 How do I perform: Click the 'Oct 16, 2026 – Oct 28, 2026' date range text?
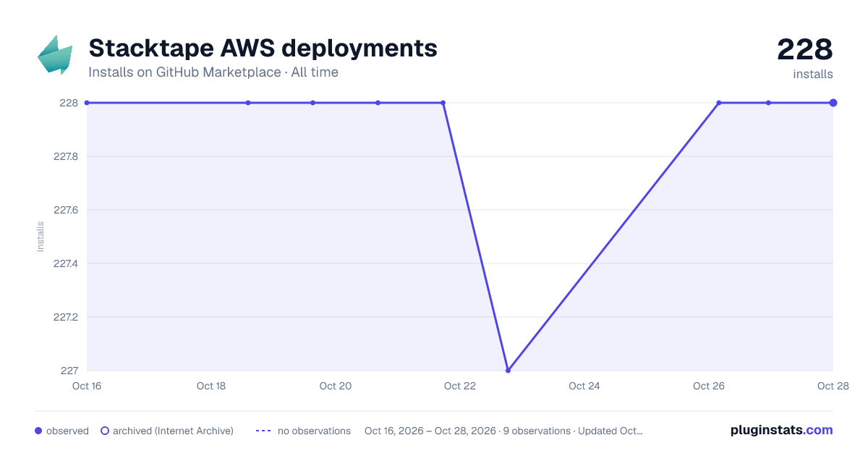click(430, 431)
